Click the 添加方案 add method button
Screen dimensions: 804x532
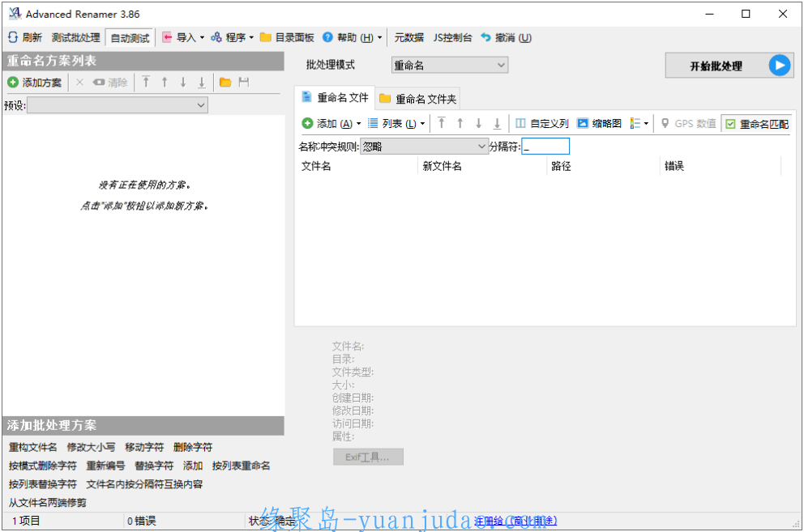(x=34, y=83)
